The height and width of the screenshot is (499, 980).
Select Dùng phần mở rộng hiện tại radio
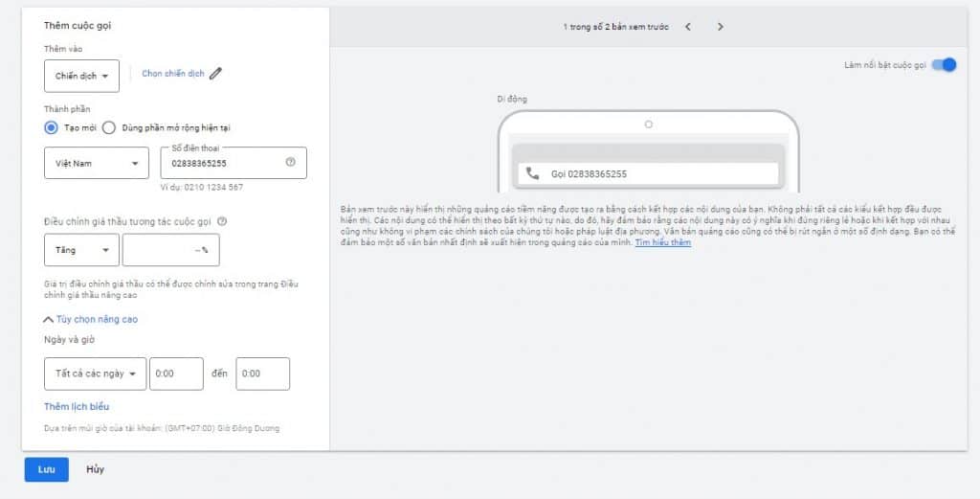point(109,127)
